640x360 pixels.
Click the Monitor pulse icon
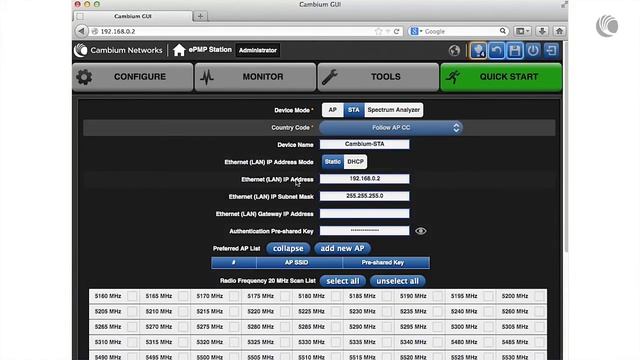pyautogui.click(x=207, y=77)
